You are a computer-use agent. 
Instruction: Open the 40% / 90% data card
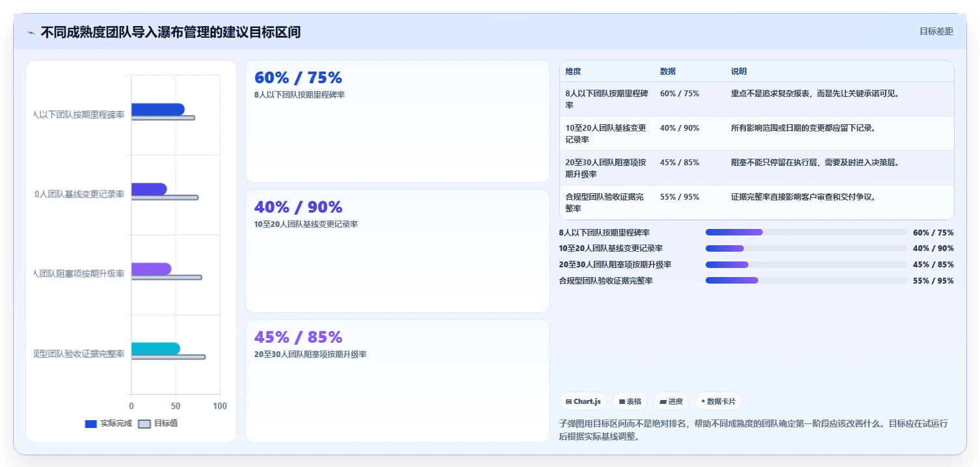[397, 251]
